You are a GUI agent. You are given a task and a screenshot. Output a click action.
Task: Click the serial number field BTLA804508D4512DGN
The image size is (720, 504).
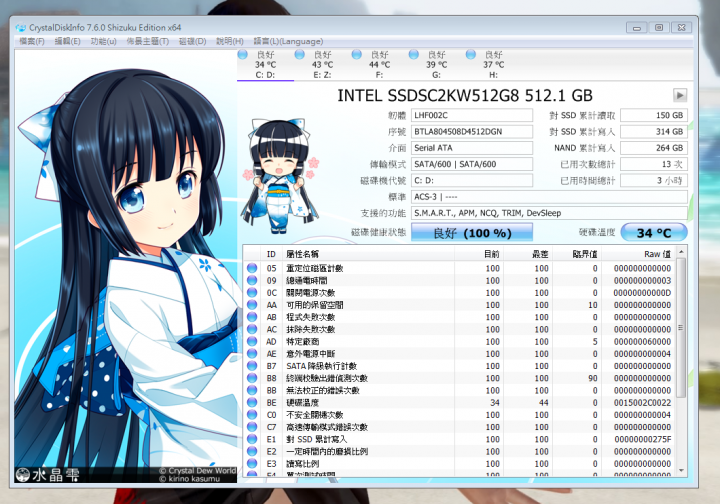pos(472,132)
